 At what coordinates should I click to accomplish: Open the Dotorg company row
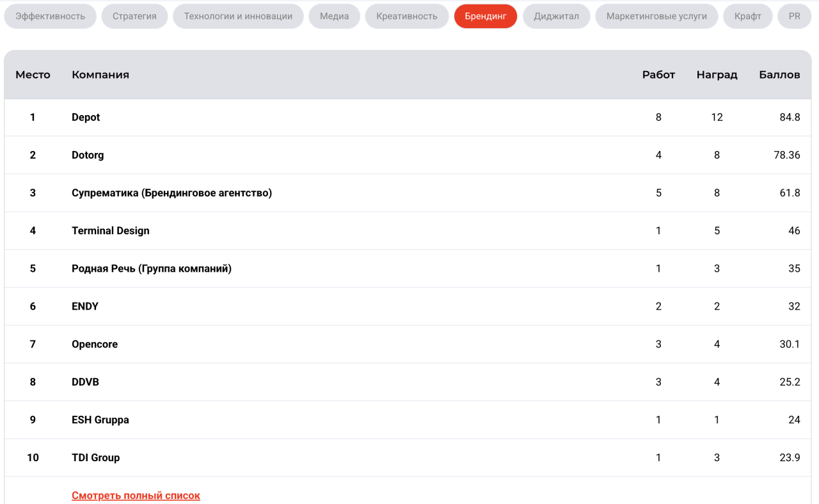88,155
